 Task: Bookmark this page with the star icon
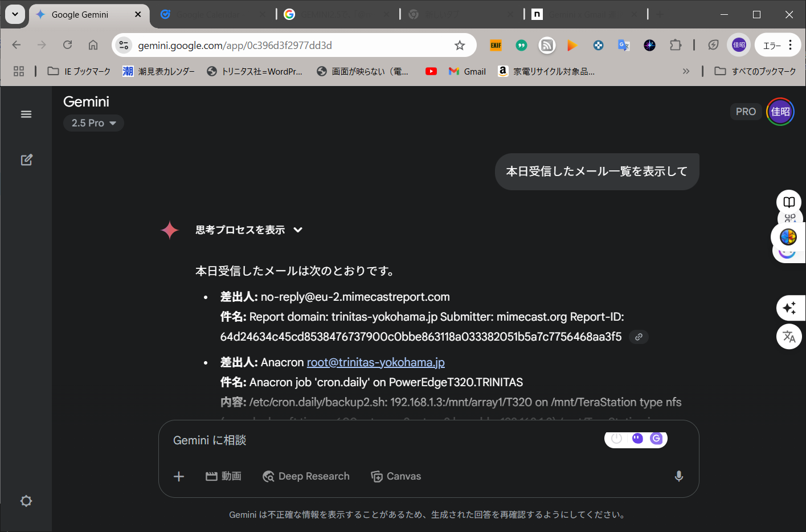[x=460, y=46]
